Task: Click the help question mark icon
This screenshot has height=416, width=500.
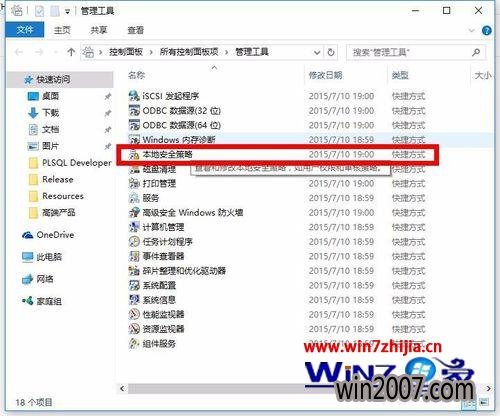Action: (487, 31)
